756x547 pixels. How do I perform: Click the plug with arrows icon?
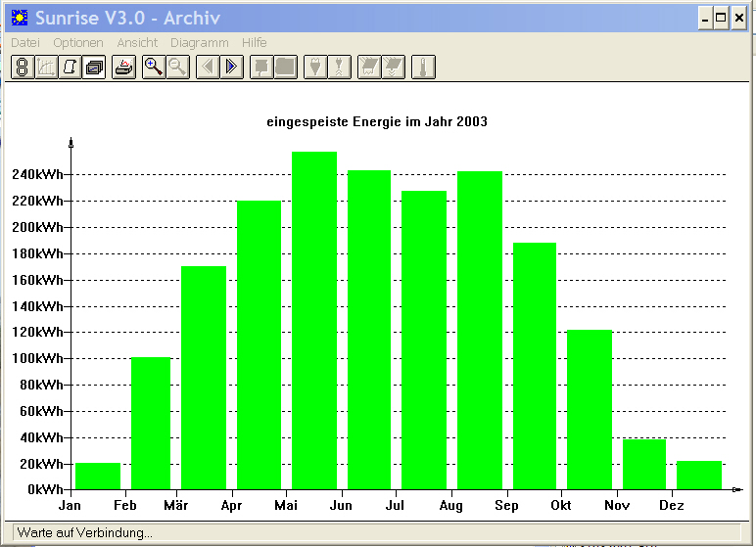point(340,67)
